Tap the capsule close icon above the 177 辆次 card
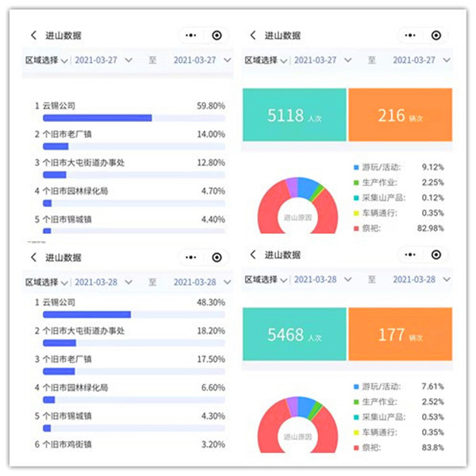This screenshot has width=476, height=476. (436, 255)
